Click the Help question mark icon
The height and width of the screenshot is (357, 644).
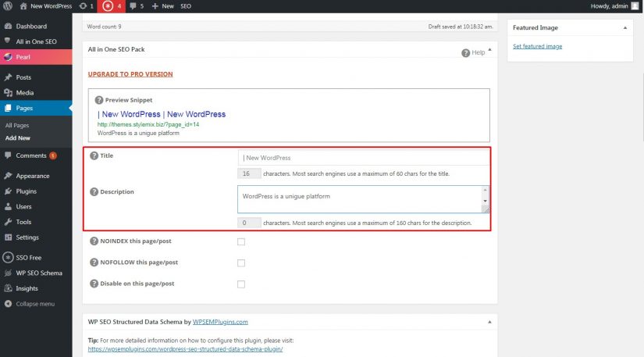(465, 53)
